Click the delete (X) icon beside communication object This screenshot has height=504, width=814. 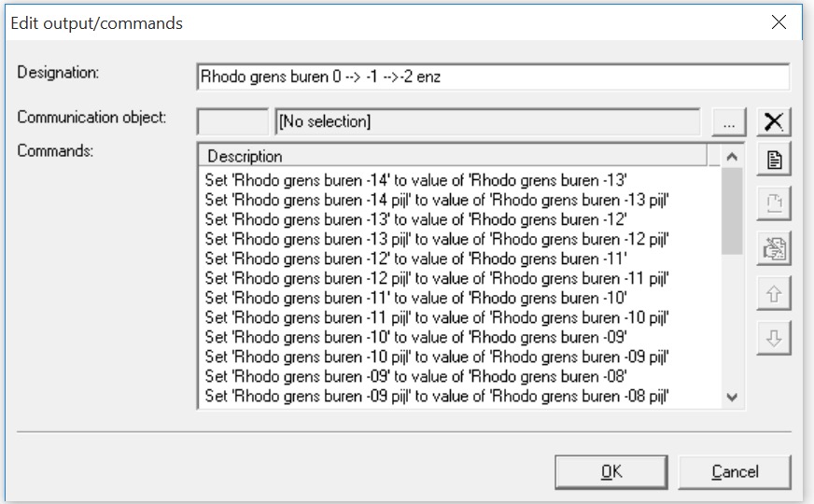774,121
